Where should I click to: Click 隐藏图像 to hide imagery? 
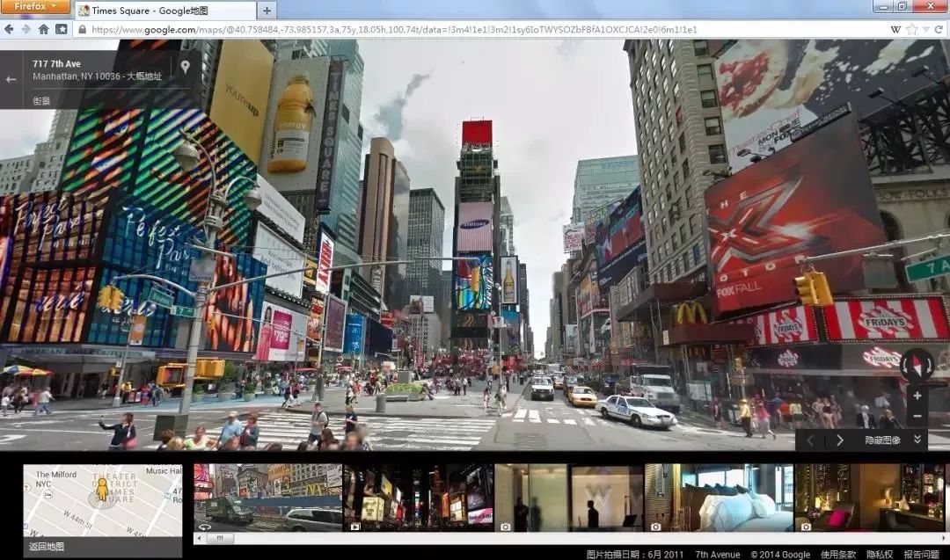pyautogui.click(x=882, y=440)
